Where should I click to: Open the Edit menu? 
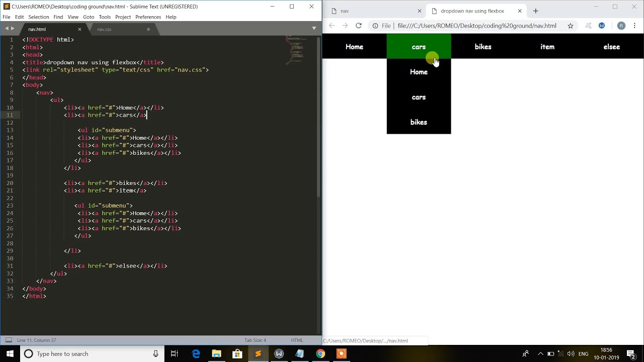(x=19, y=17)
